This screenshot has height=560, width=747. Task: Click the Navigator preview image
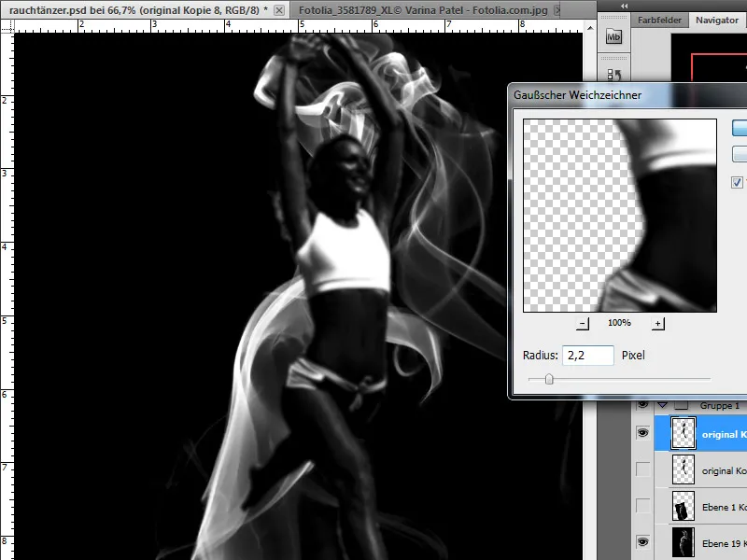click(x=710, y=57)
